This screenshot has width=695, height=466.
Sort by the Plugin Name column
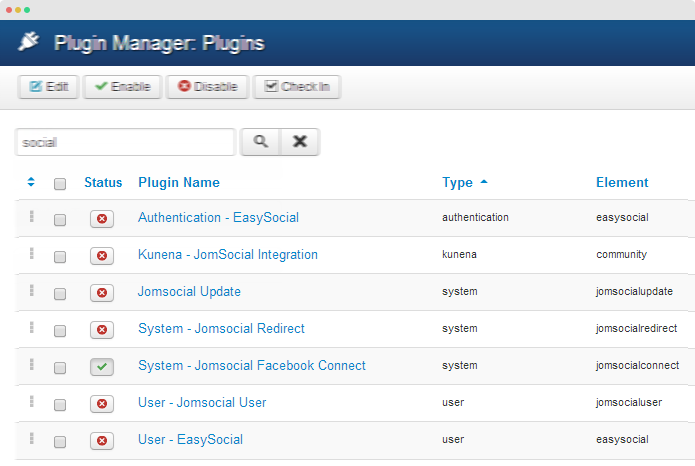(179, 182)
